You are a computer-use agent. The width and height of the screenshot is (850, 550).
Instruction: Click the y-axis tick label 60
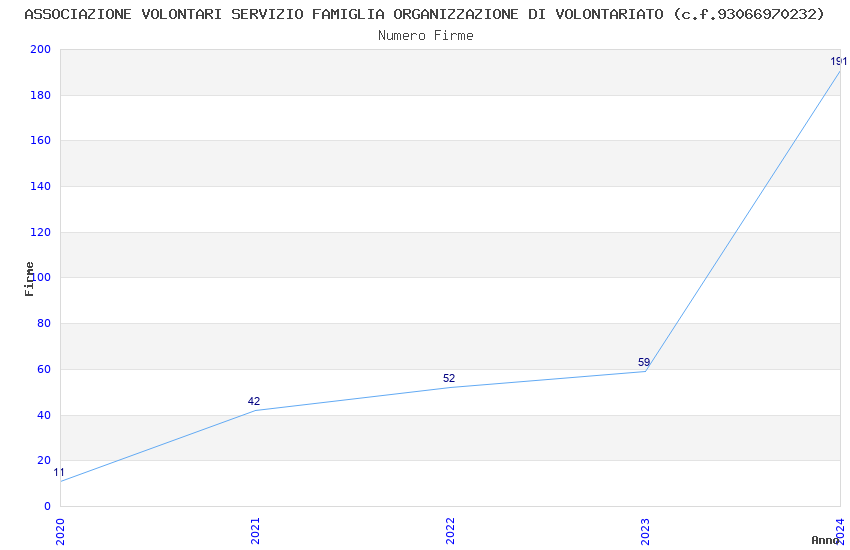(44, 370)
